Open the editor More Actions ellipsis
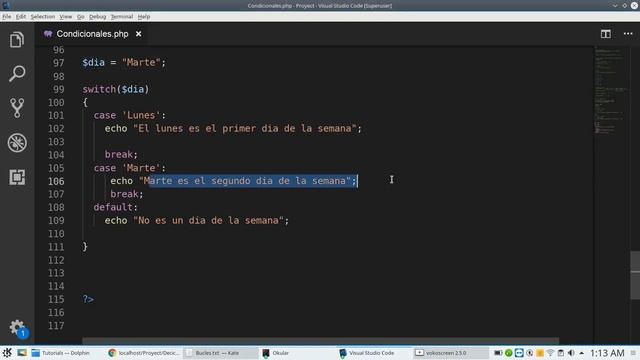This screenshot has width=640, height=360. click(628, 34)
